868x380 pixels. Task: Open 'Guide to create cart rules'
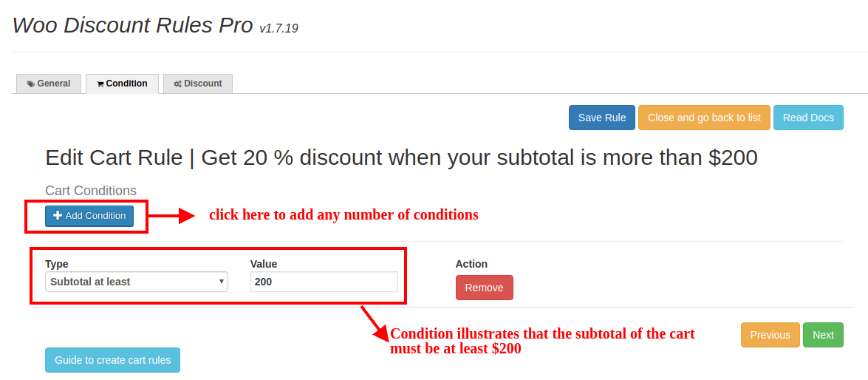(112, 360)
